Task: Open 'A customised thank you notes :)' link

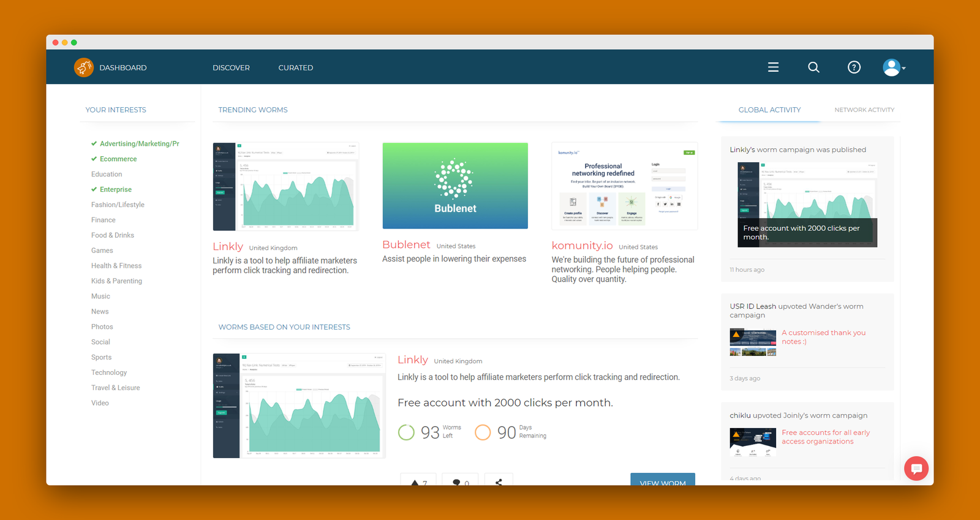Action: click(823, 337)
